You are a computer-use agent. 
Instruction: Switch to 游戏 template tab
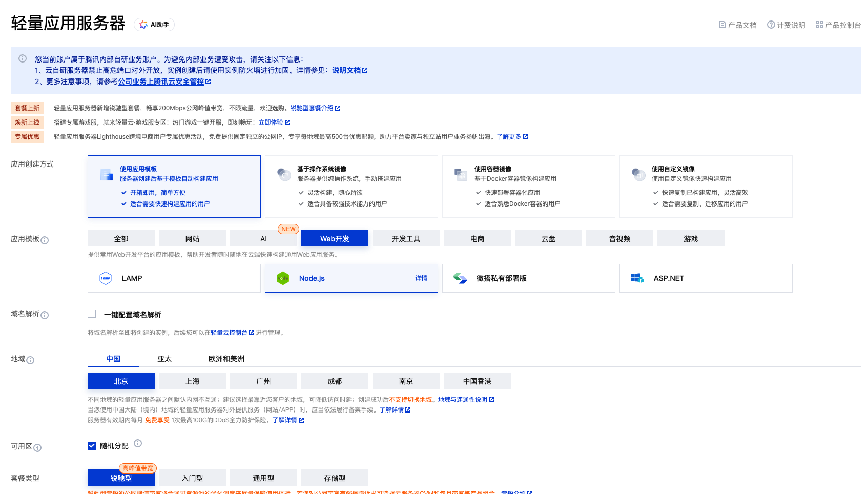pos(691,238)
